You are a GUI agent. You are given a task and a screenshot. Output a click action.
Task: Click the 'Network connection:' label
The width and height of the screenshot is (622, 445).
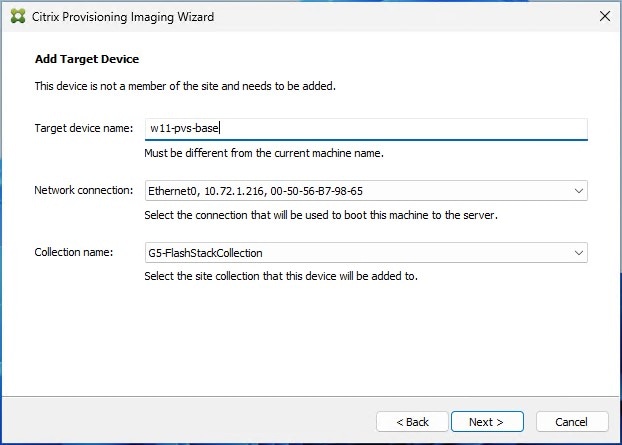click(84, 190)
